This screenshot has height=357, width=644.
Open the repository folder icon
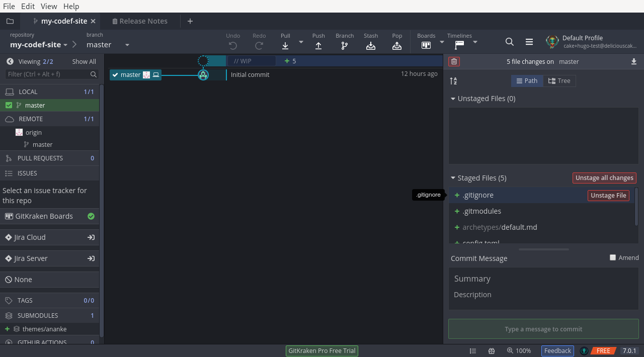[x=10, y=21]
